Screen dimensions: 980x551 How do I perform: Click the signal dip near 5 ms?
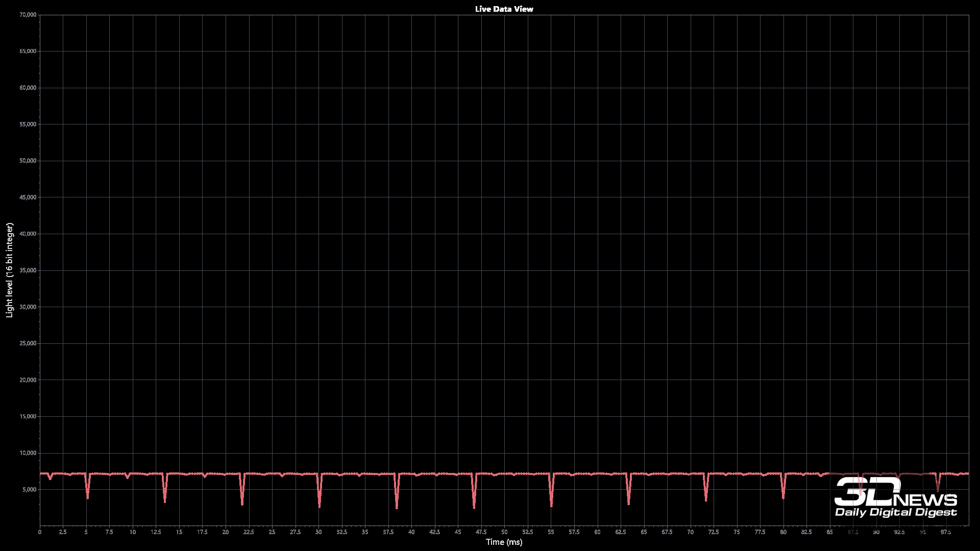(88, 491)
